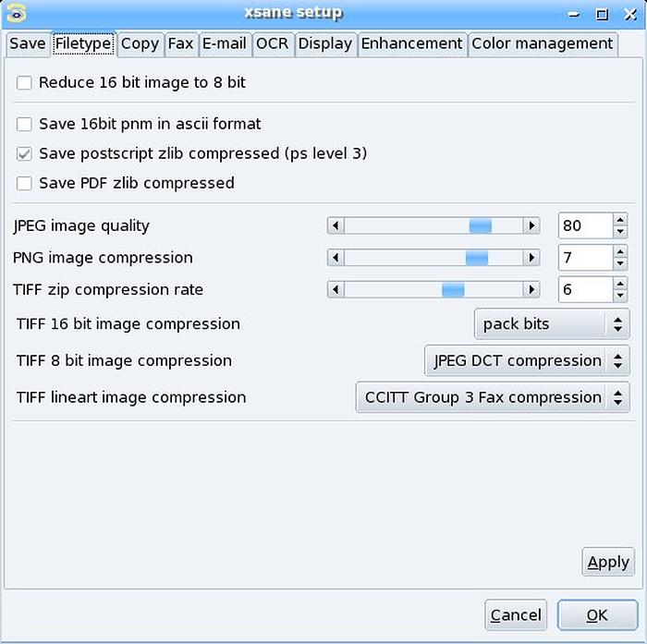Click left arrow of JPEG image quality slider

(x=336, y=225)
